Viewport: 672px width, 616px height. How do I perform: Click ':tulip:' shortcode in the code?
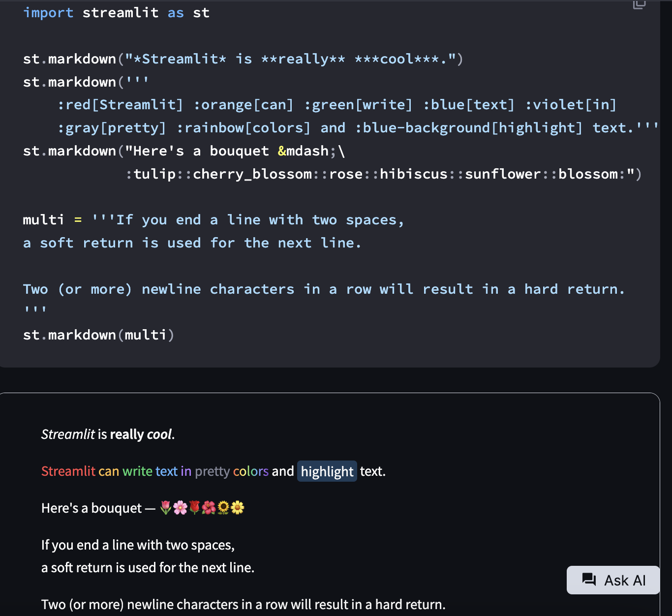coord(154,174)
